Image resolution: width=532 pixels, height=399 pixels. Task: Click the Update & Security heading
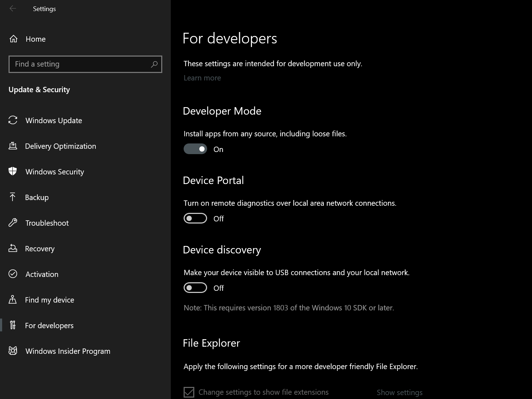39,90
